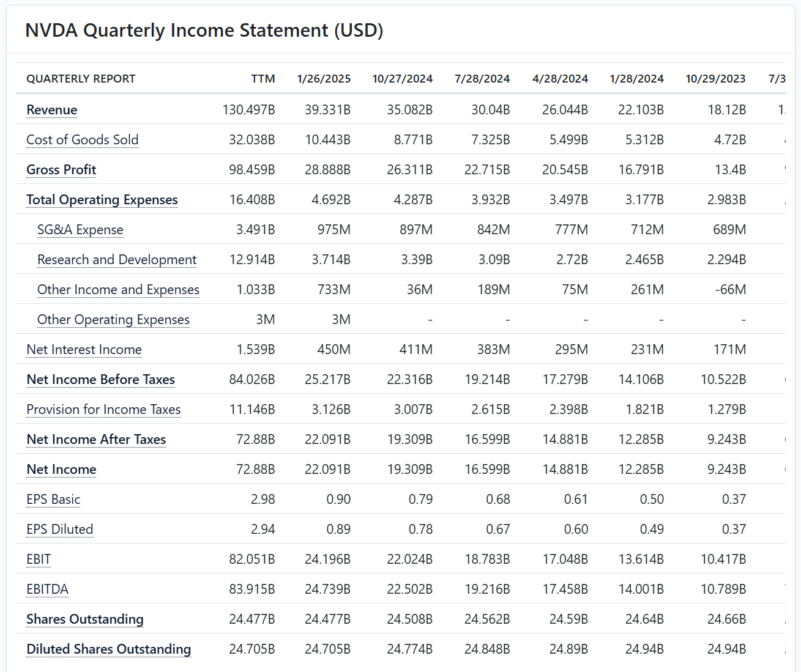
Task: Open the Net Income row link
Action: (x=61, y=470)
